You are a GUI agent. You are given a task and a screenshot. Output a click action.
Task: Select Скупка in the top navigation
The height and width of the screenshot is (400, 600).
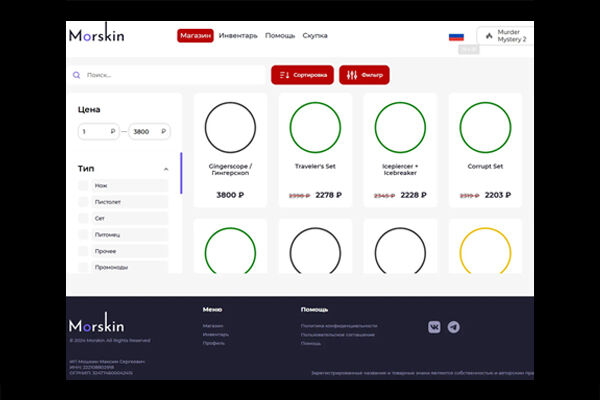[315, 36]
